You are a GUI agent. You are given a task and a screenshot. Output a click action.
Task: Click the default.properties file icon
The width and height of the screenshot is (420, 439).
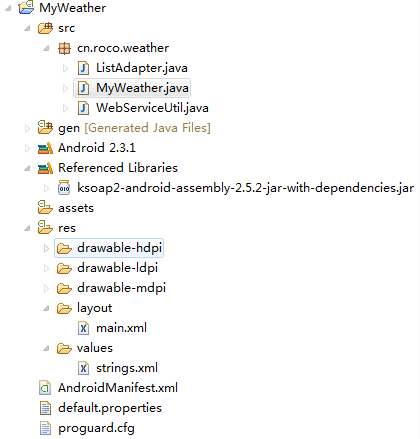point(45,408)
